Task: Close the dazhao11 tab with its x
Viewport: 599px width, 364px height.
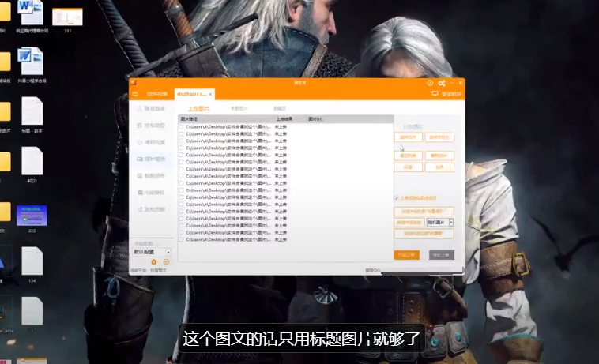Action: click(210, 94)
